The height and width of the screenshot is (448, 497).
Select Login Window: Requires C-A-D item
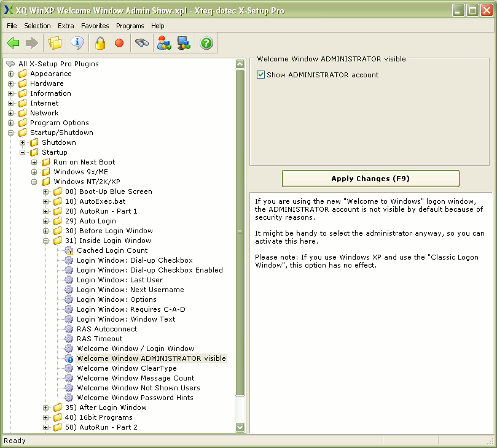[x=130, y=309]
